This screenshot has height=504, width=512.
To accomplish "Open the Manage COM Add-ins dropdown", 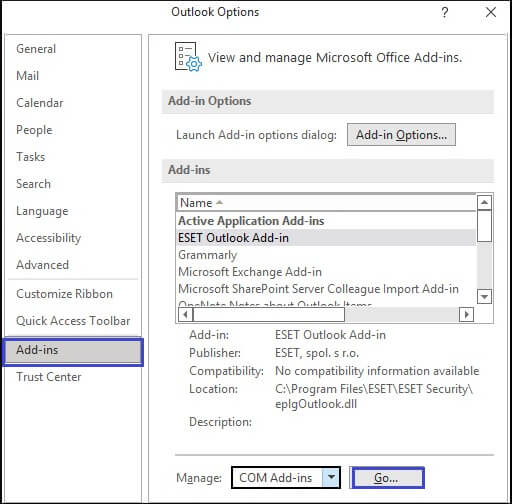I will (x=286, y=478).
